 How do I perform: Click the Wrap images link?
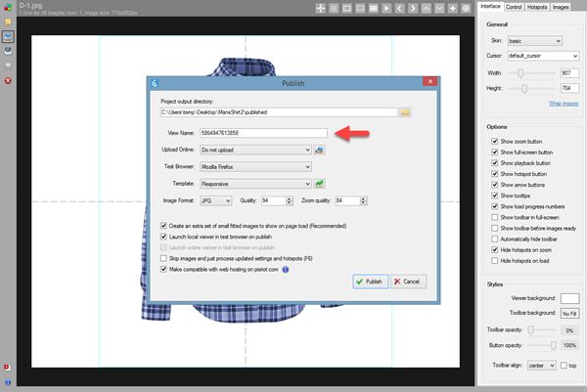(564, 103)
